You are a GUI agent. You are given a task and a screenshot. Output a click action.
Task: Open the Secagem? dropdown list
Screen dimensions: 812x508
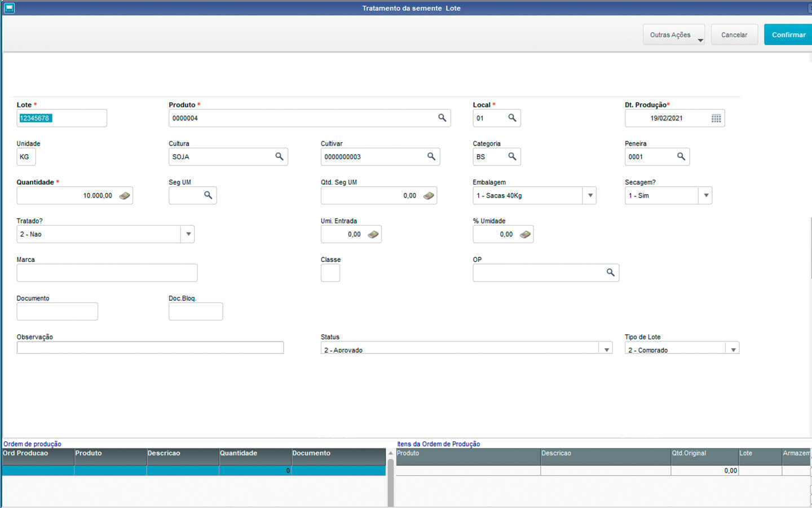point(705,196)
